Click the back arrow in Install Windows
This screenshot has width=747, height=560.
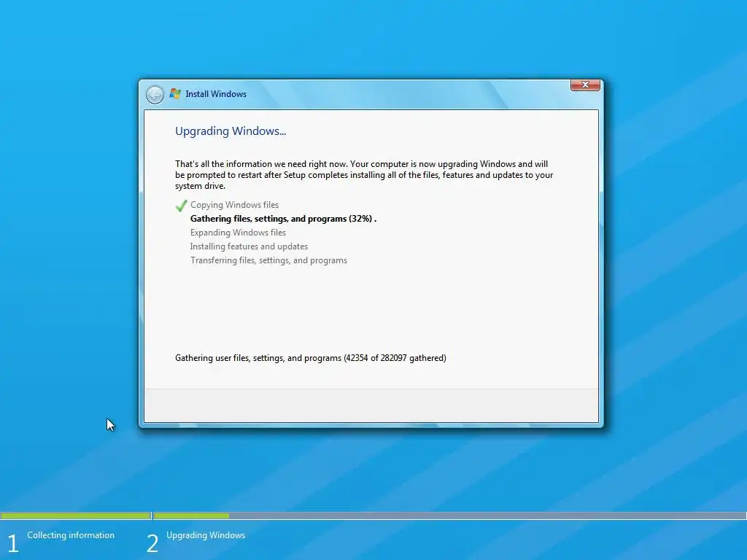[155, 95]
